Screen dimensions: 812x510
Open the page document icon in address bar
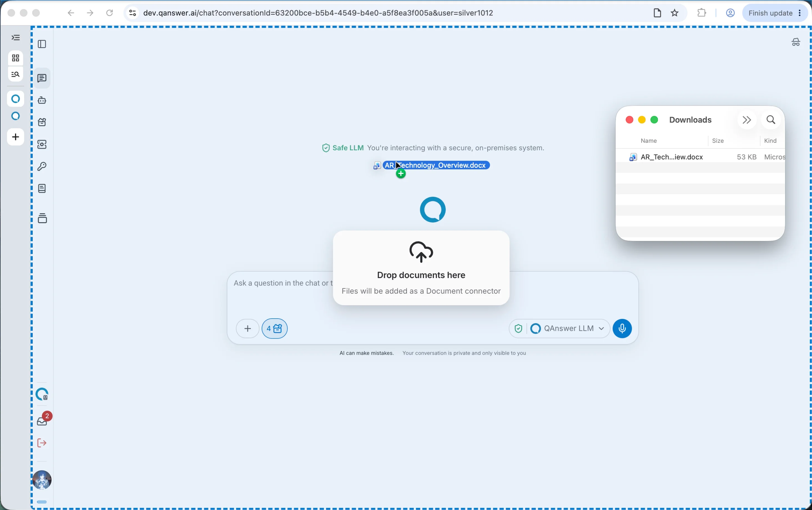point(657,13)
